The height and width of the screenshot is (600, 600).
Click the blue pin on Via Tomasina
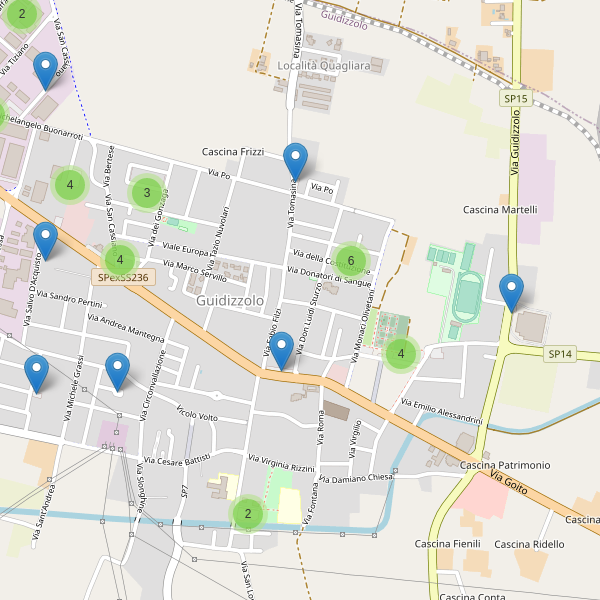tap(295, 161)
